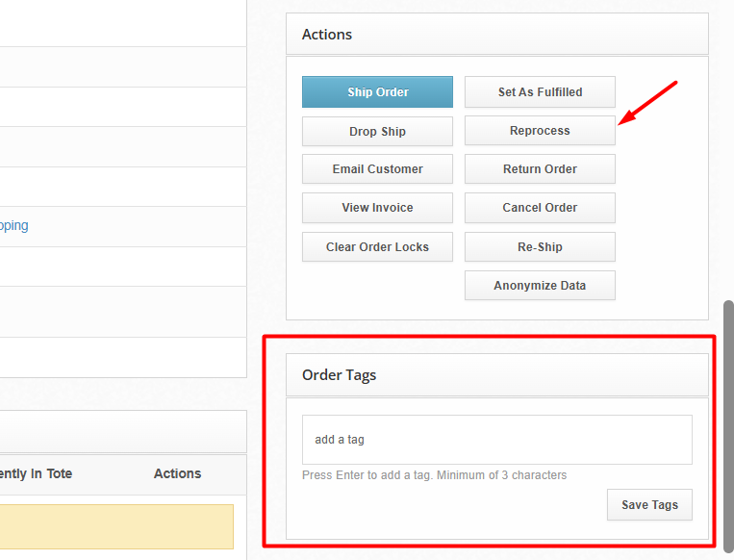The height and width of the screenshot is (560, 734).
Task: Click the 'In Tote' column header
Action: point(37,474)
